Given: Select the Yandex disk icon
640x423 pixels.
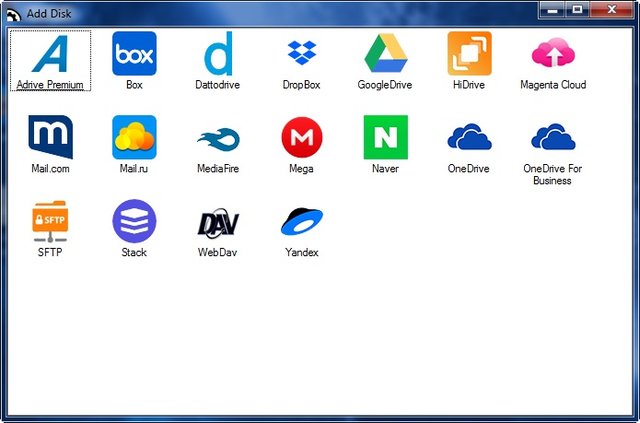Looking at the screenshot, I should coord(301,222).
